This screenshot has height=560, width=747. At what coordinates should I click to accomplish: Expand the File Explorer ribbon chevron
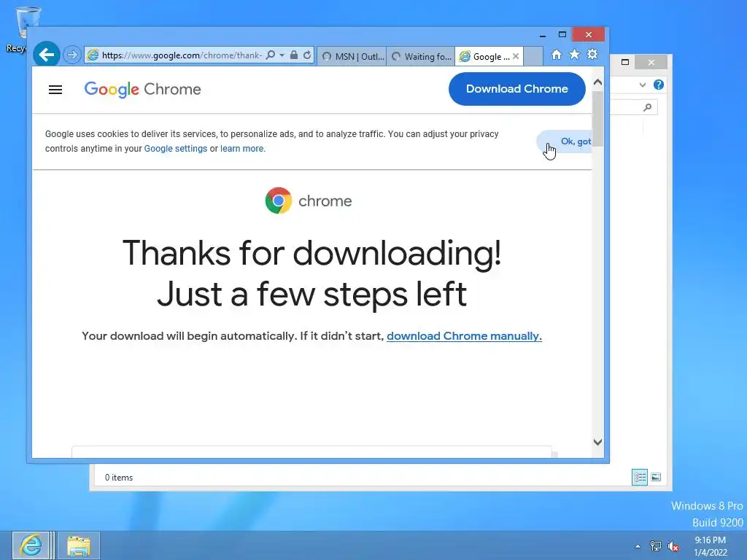[642, 85]
